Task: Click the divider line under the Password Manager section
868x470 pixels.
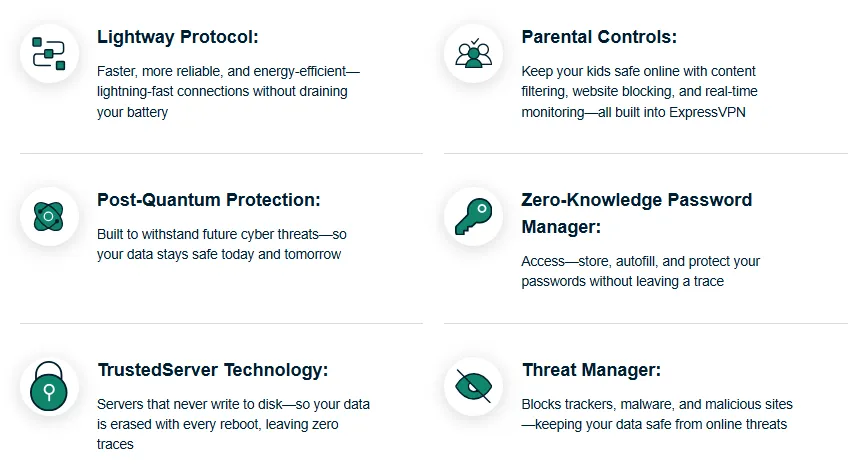Action: (645, 323)
